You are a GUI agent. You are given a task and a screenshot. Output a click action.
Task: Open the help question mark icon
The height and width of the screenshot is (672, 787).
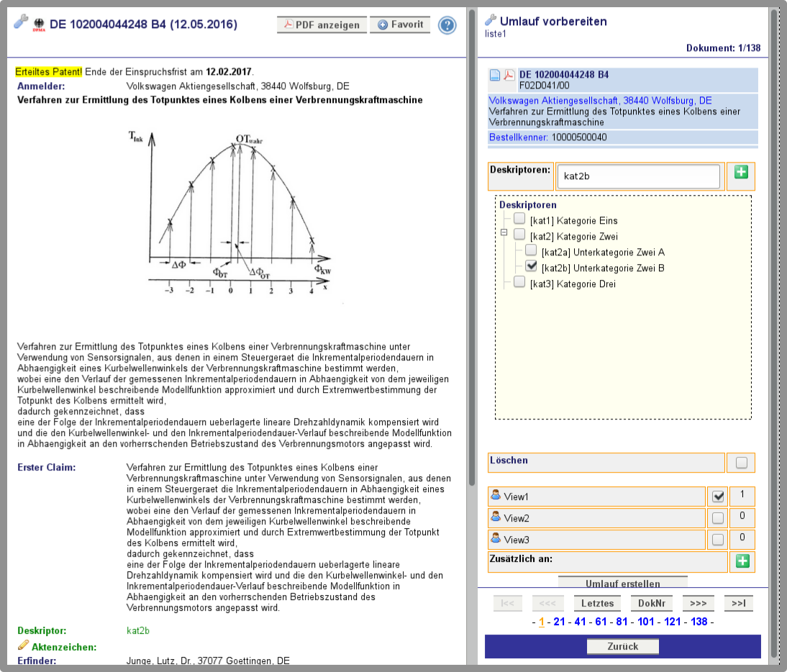[447, 25]
